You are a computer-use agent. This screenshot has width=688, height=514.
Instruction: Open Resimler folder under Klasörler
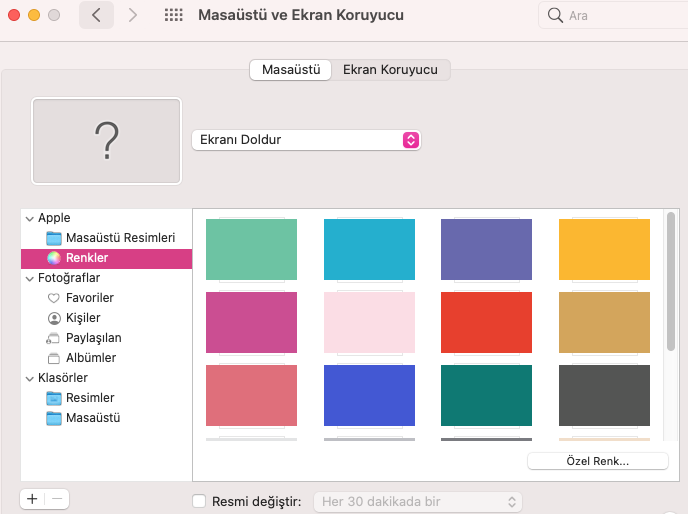(89, 398)
